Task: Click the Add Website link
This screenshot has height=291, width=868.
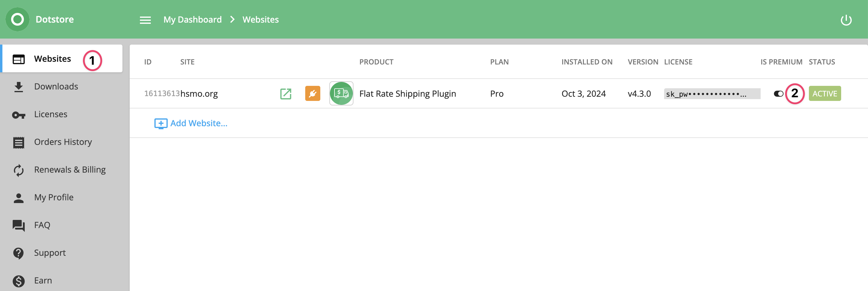Action: 199,123
